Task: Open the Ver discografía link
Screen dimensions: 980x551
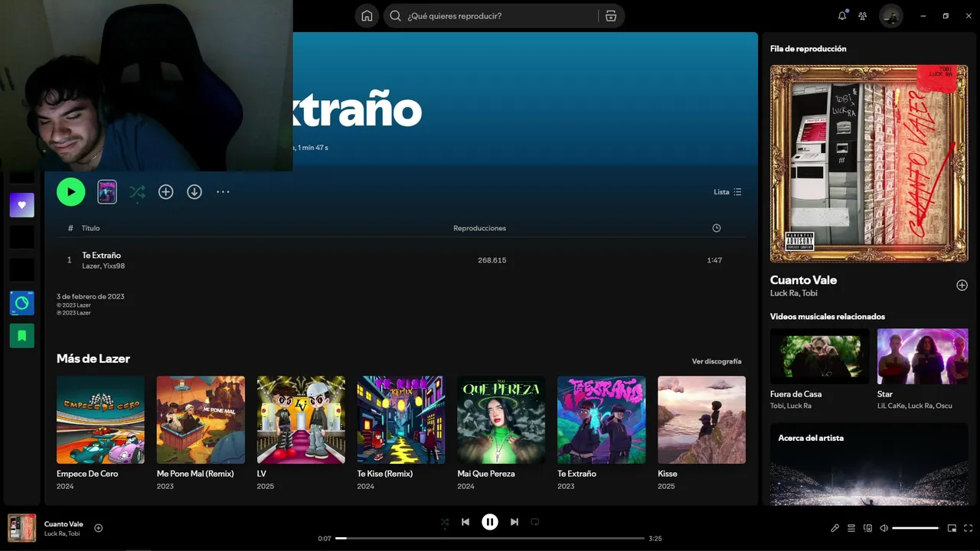Action: point(717,361)
